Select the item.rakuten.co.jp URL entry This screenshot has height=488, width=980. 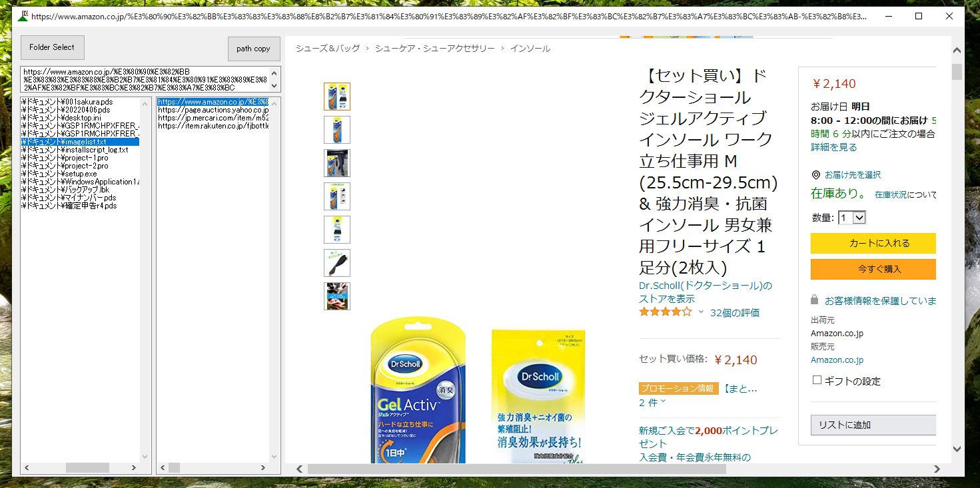213,126
